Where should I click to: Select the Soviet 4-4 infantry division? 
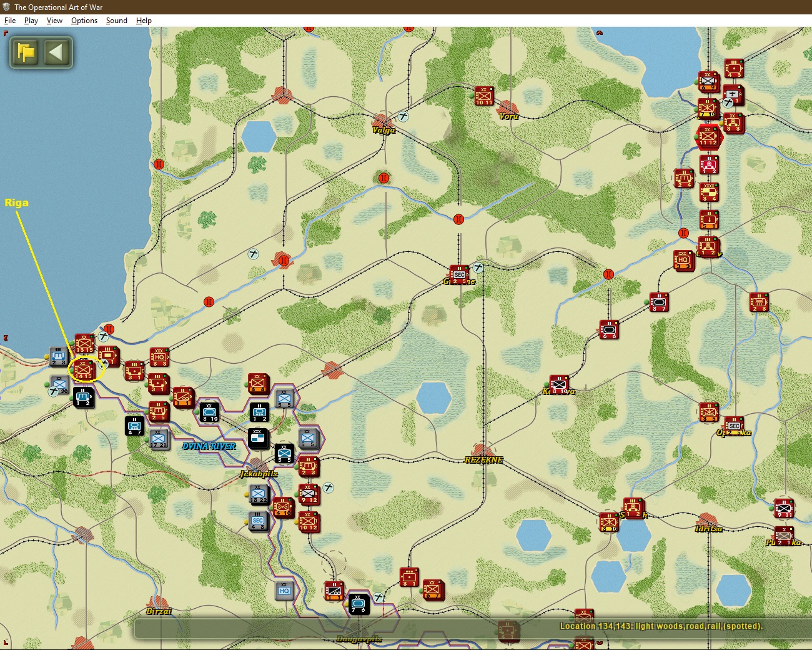tap(258, 384)
